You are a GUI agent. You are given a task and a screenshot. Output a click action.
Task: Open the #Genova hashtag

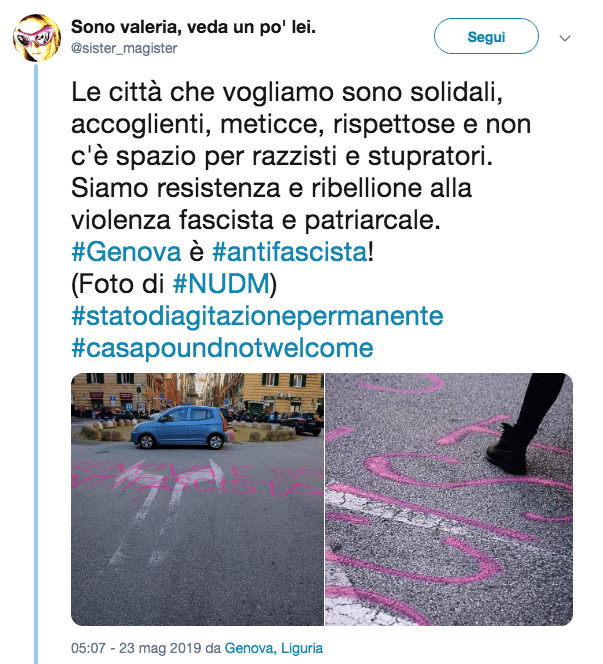point(126,252)
